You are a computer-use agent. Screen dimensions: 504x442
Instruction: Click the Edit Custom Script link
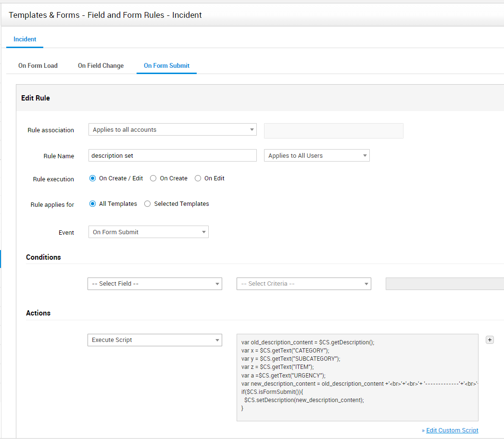coord(452,430)
